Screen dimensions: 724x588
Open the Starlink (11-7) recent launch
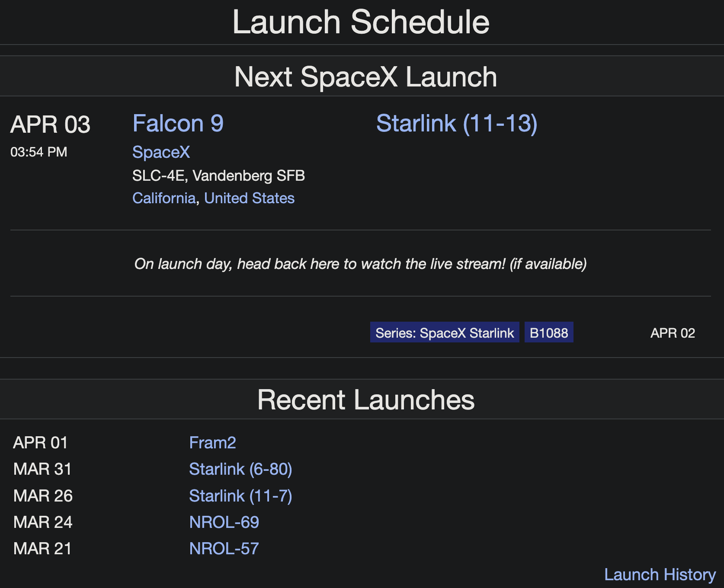coord(240,496)
